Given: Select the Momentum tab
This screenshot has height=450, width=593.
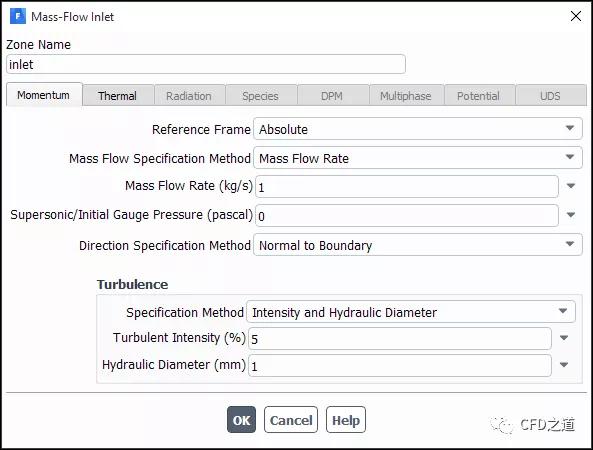Looking at the screenshot, I should 44,95.
